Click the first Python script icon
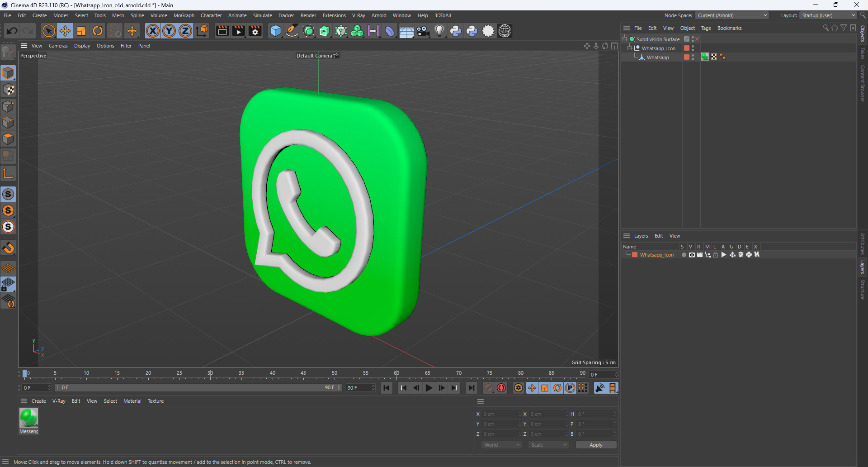Viewport: 868px width, 467px height. pos(456,31)
